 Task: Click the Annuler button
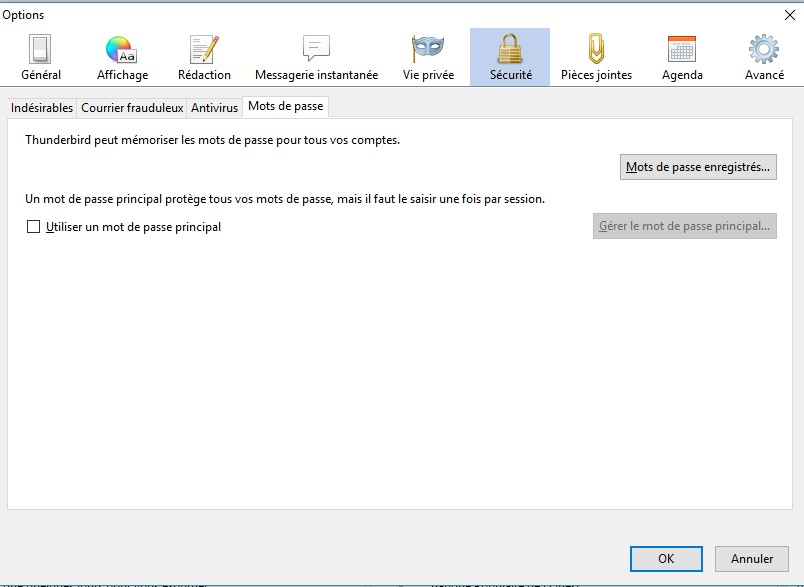click(x=751, y=559)
